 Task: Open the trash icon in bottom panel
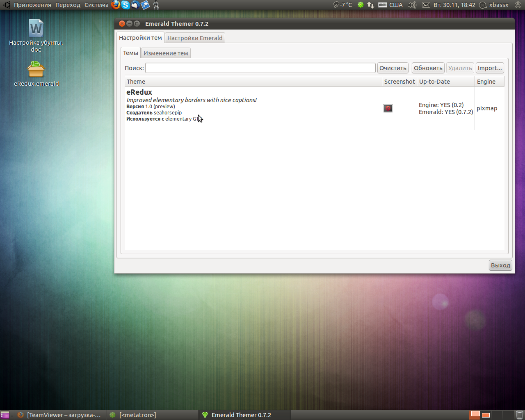(519, 415)
